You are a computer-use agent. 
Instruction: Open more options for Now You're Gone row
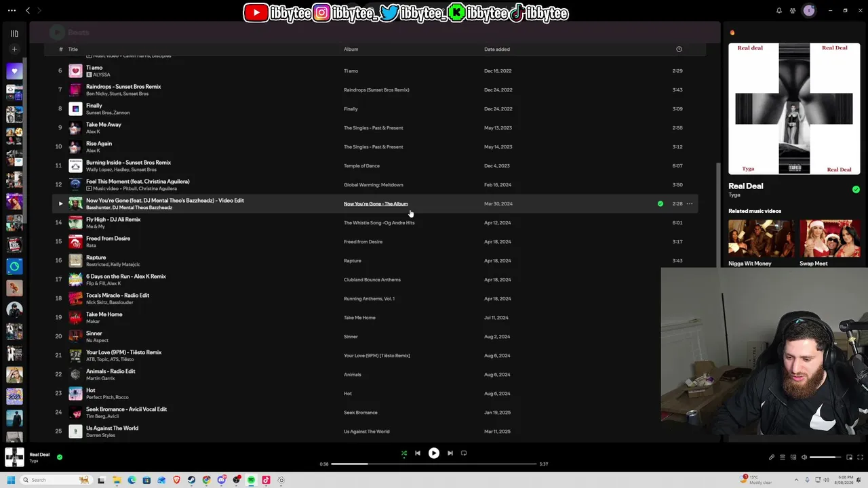[x=690, y=203]
